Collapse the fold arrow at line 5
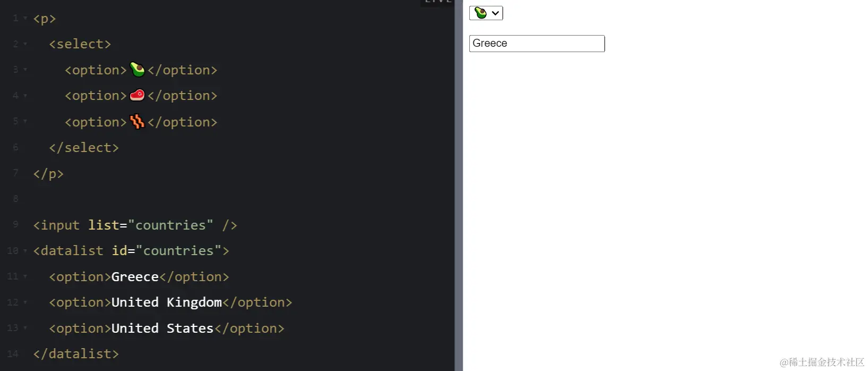The height and width of the screenshot is (371, 868). coord(25,122)
